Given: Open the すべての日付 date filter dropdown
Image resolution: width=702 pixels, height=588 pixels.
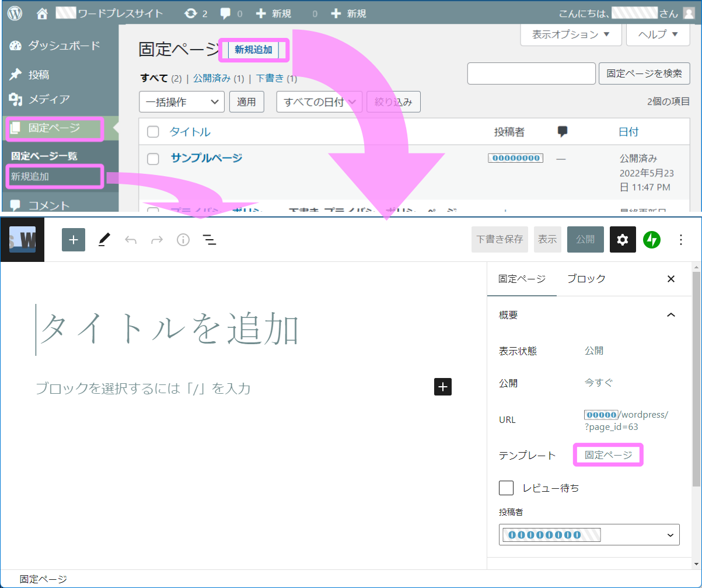Looking at the screenshot, I should pos(319,101).
